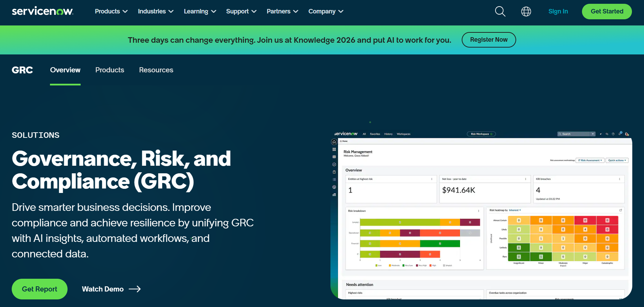Click the green segment in Financial bar
This screenshot has width=644, height=307.
coord(440,244)
